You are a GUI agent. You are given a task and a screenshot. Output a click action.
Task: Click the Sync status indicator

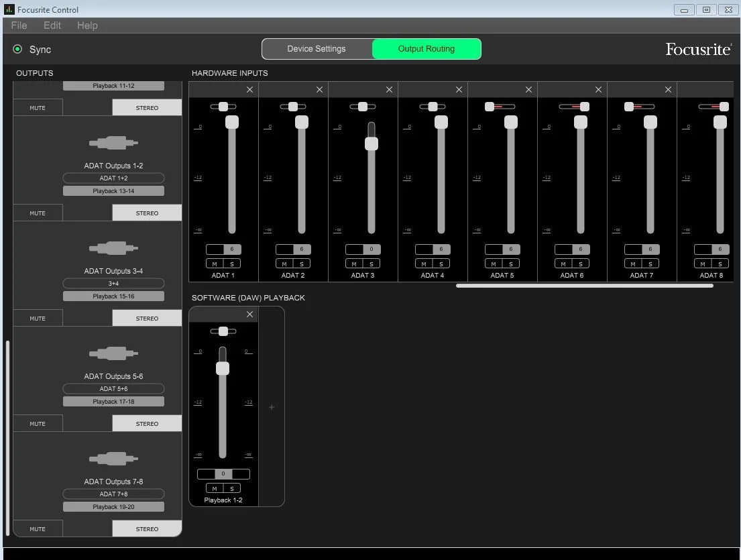[x=17, y=49]
